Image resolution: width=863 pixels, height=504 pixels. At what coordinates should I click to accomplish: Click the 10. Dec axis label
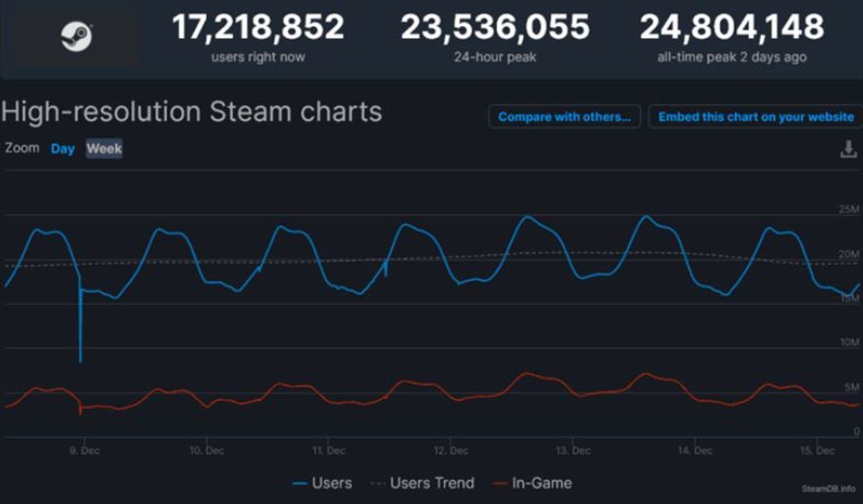[x=206, y=451]
